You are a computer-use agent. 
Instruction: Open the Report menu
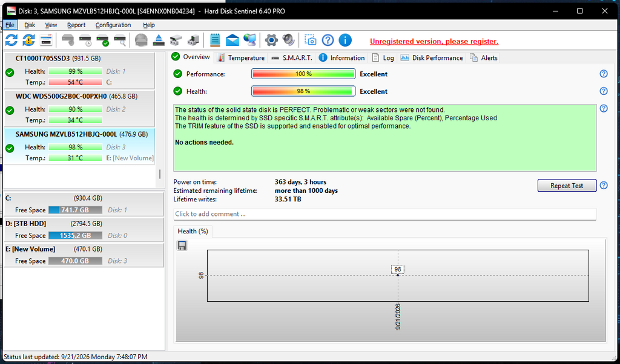pos(76,25)
